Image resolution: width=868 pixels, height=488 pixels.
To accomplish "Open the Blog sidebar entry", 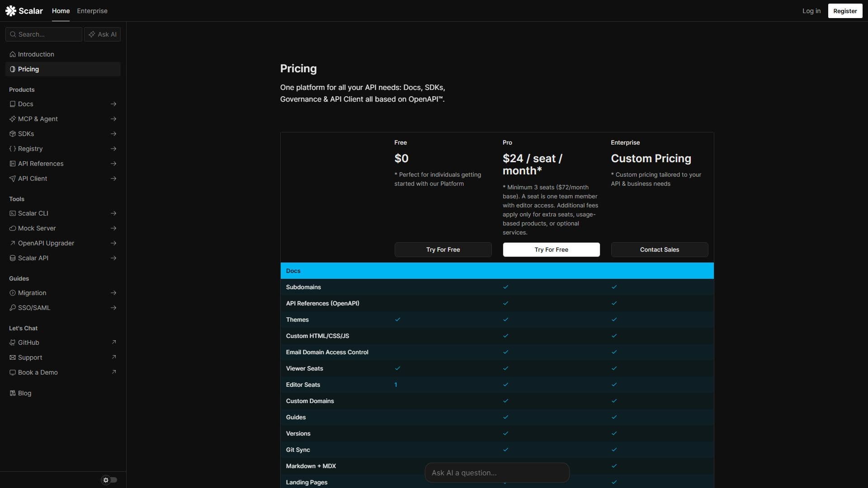I will coord(63,393).
